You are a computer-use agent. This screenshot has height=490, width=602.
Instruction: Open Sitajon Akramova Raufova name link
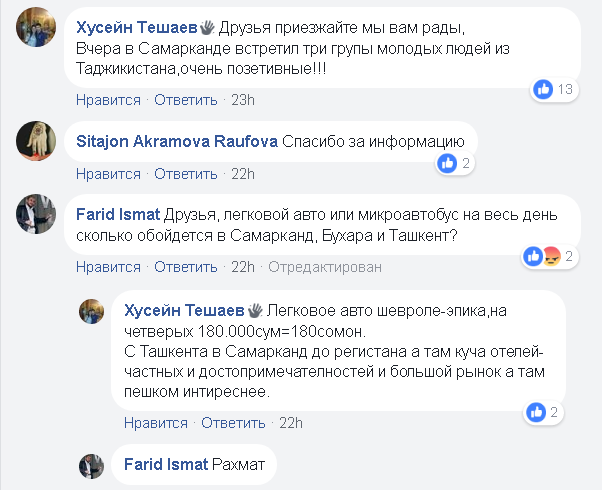[x=176, y=141]
